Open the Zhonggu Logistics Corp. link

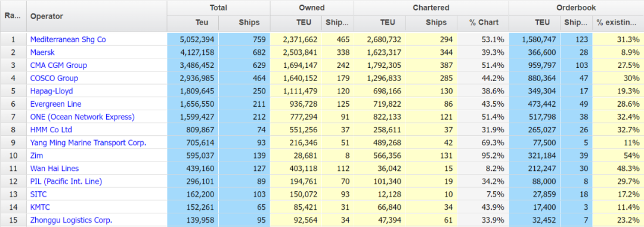click(72, 220)
